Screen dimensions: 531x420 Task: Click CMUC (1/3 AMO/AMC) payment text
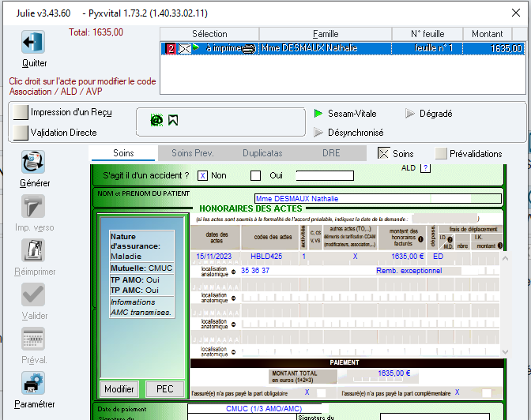pos(264,409)
